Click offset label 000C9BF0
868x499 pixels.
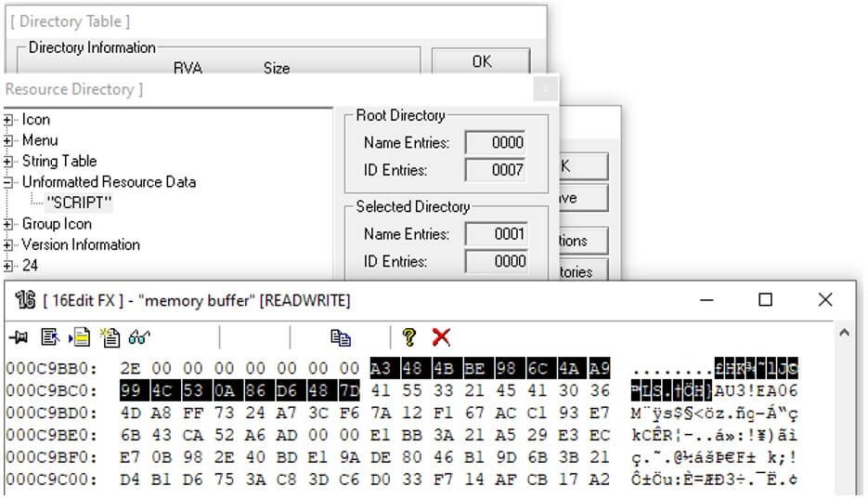(51, 457)
